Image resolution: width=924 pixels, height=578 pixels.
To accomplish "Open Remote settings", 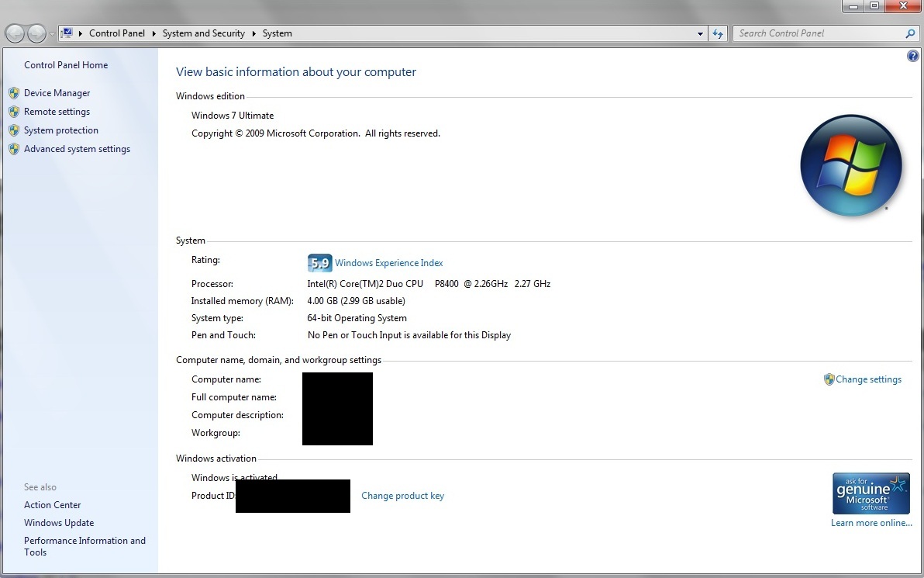I will point(57,112).
